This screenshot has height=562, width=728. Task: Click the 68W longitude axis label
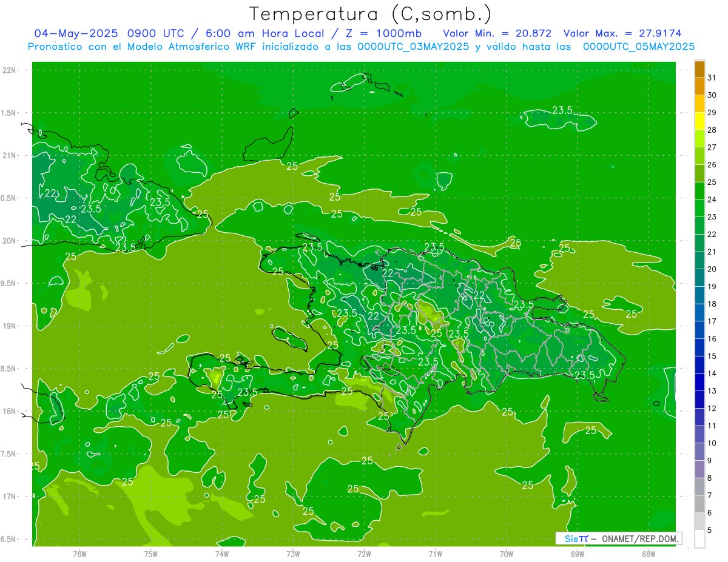point(649,554)
